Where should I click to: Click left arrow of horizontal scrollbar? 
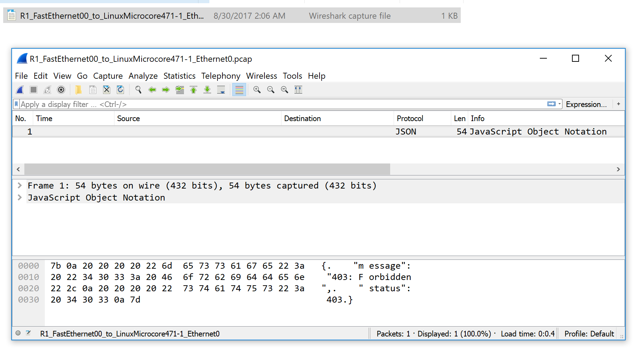(18, 169)
